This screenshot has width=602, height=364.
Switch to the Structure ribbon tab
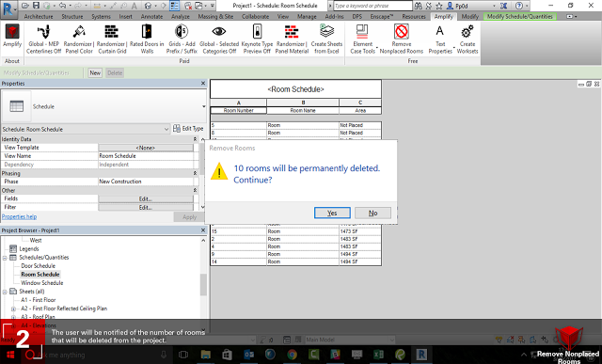(72, 17)
